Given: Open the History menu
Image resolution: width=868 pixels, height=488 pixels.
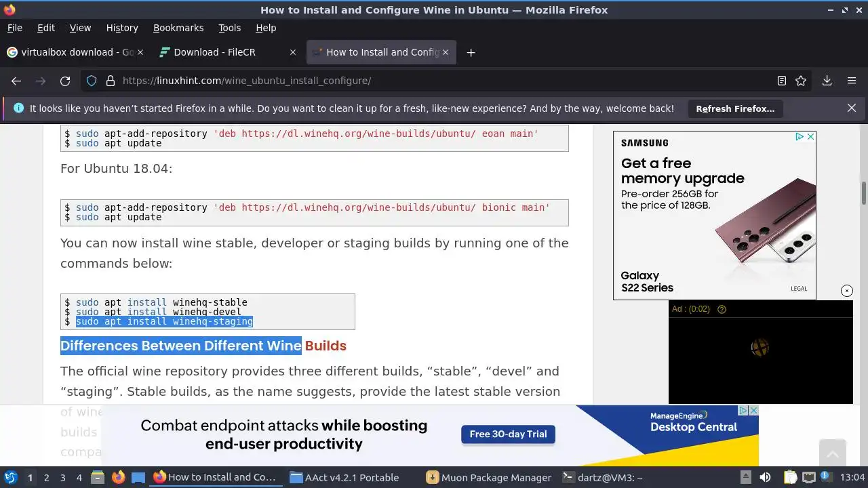Looking at the screenshot, I should (122, 28).
